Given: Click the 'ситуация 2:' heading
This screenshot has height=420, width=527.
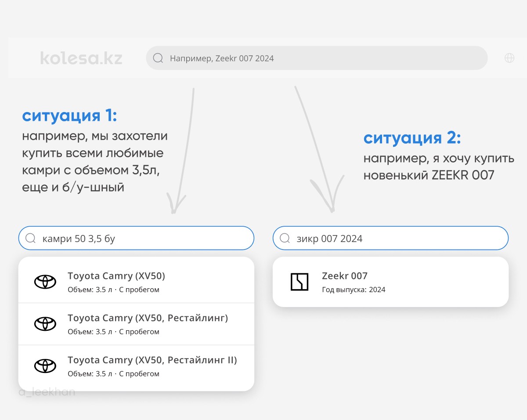Looking at the screenshot, I should (x=412, y=138).
